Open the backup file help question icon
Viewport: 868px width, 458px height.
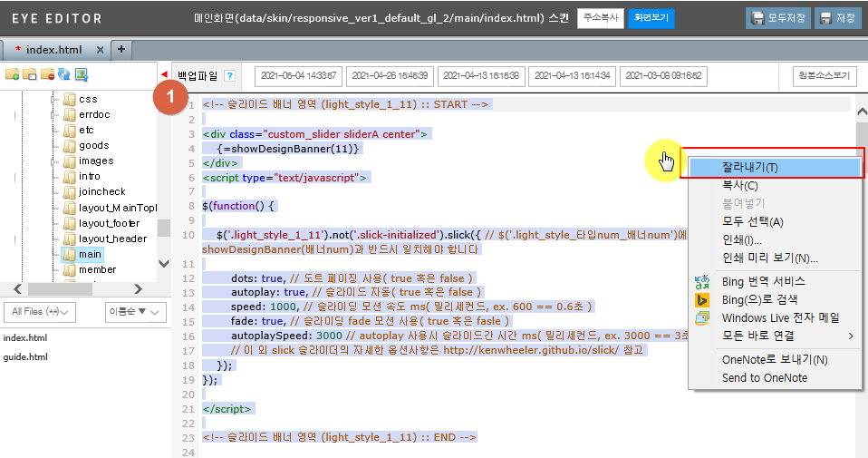[x=230, y=76]
